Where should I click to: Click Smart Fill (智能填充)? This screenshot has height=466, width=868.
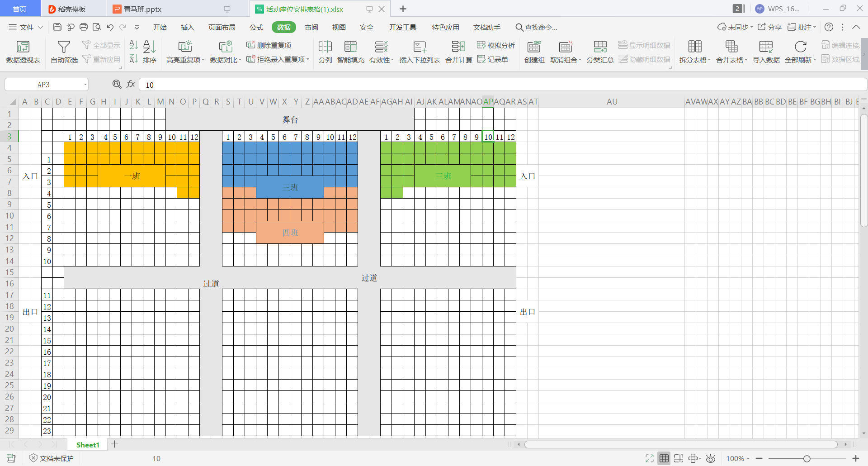coord(351,52)
